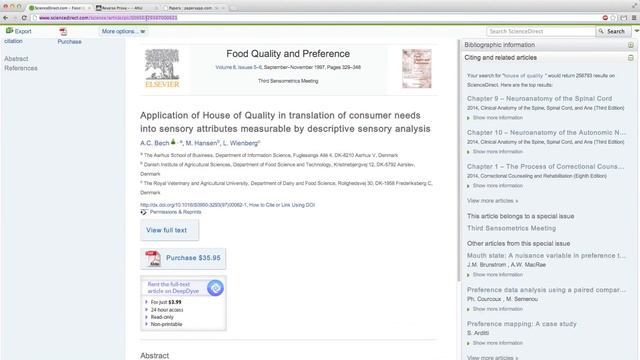The width and height of the screenshot is (640, 360).
Task: Switch to the ScienceDirect browser tab
Action: [59, 8]
